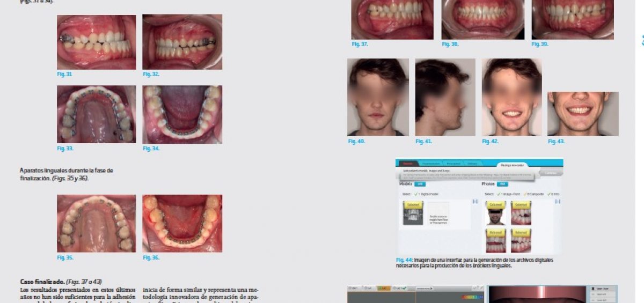This screenshot has width=644, height=303.
Task: Click the 'Fig. 39.' caption label
Action: [x=540, y=44]
